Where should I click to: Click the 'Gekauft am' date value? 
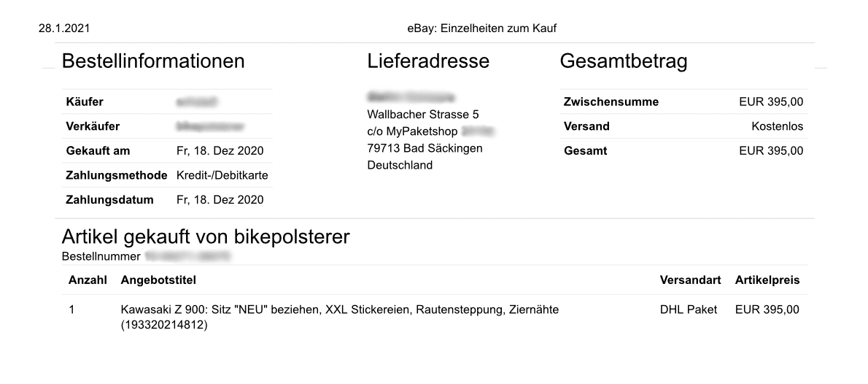(x=220, y=151)
